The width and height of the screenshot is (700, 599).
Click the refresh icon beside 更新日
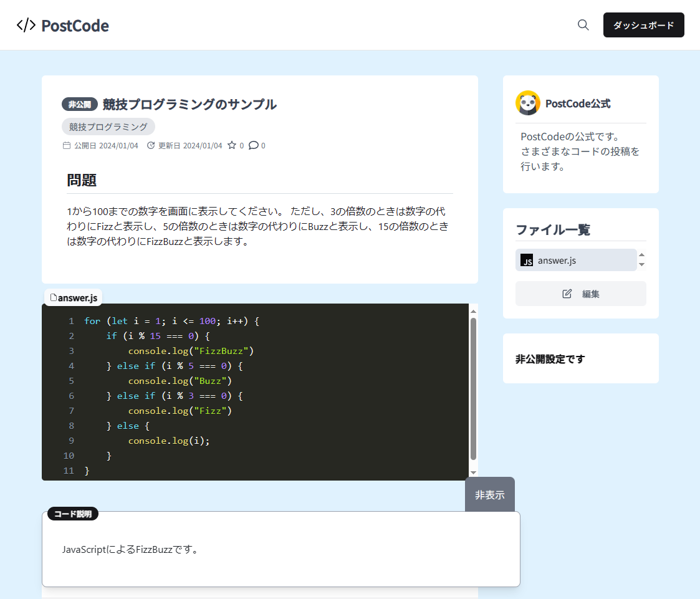click(151, 145)
